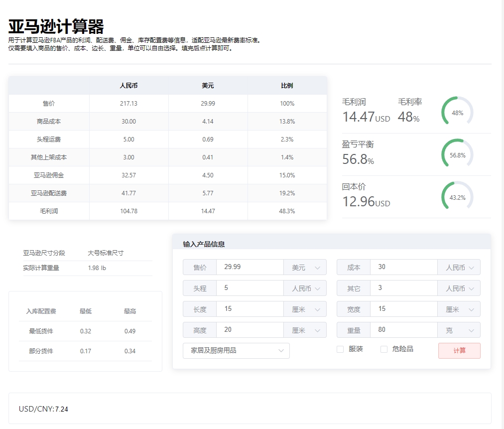Open the 售价 currency dropdown showing 美元
The width and height of the screenshot is (504, 429).
[x=305, y=267]
